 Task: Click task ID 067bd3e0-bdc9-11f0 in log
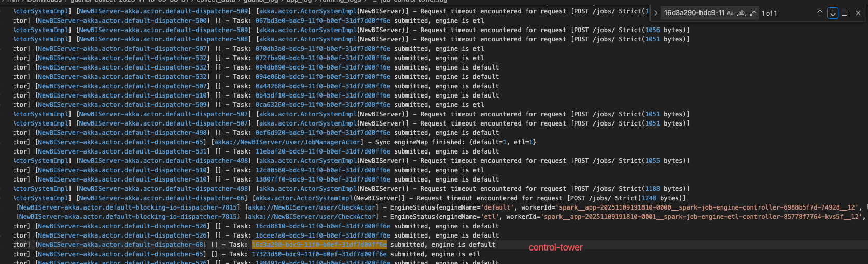click(323, 21)
